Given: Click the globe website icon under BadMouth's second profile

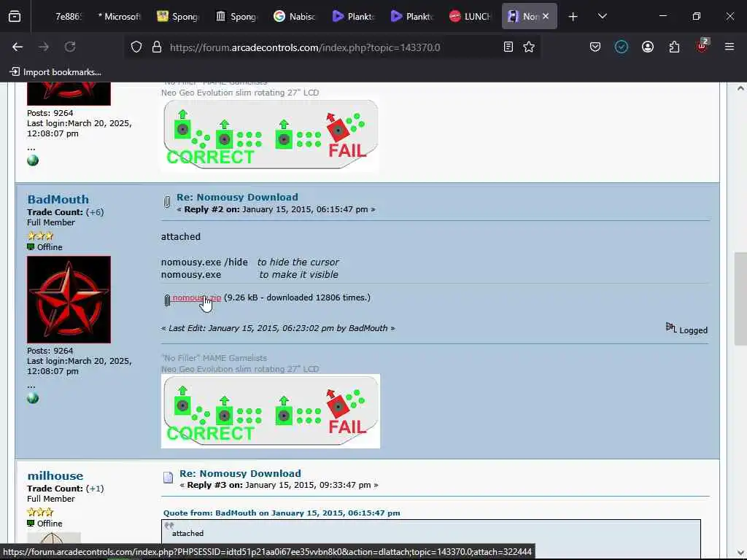Looking at the screenshot, I should click(x=33, y=398).
